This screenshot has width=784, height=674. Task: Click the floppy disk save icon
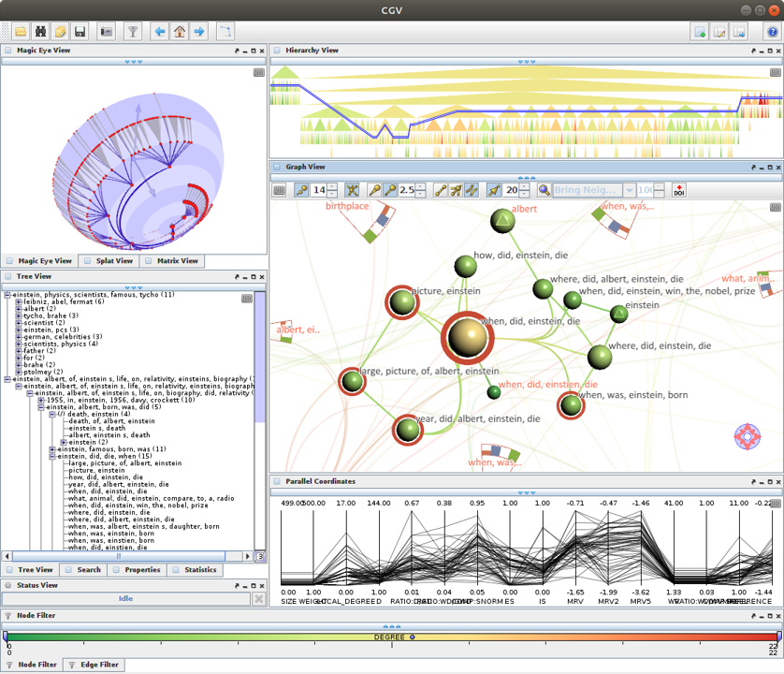click(80, 32)
